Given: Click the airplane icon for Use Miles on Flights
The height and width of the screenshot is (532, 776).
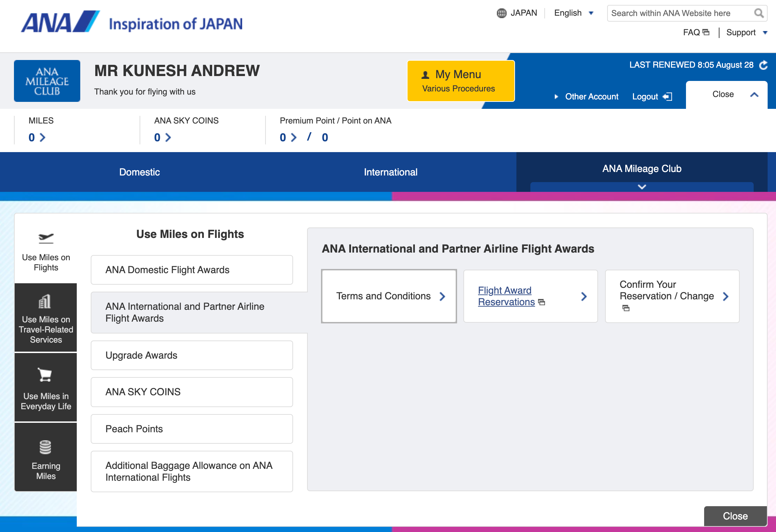Looking at the screenshot, I should 46,238.
